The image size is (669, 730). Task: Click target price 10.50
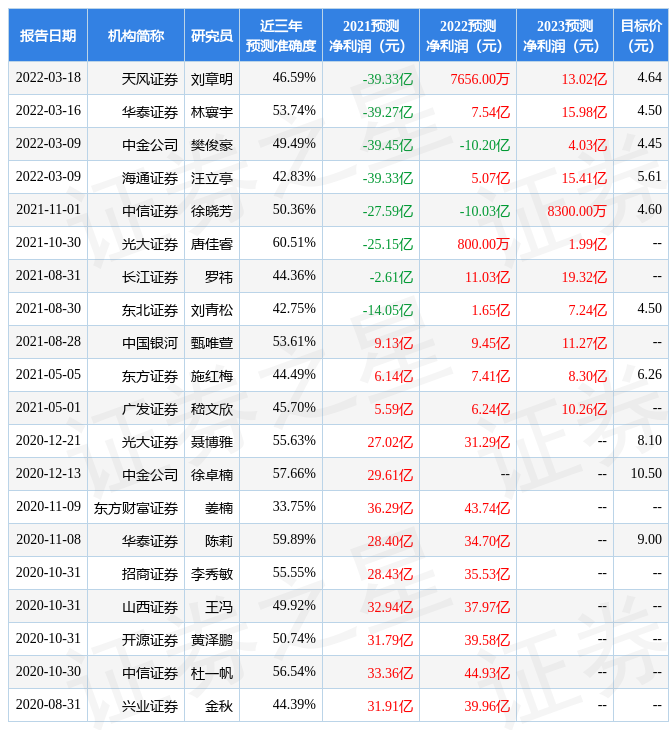point(646,474)
